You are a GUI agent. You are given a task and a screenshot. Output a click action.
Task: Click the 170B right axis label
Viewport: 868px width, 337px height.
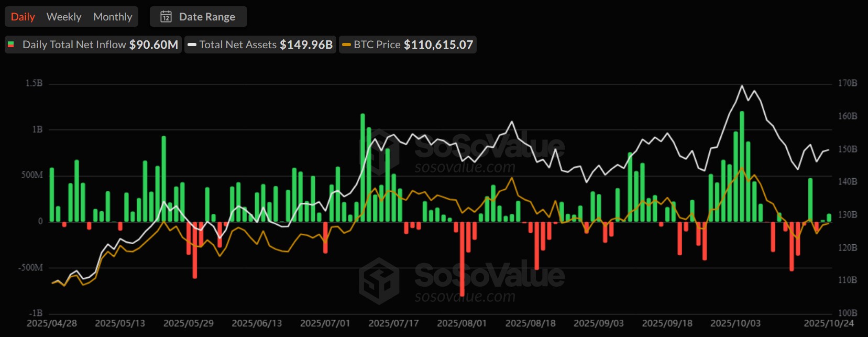pos(847,83)
